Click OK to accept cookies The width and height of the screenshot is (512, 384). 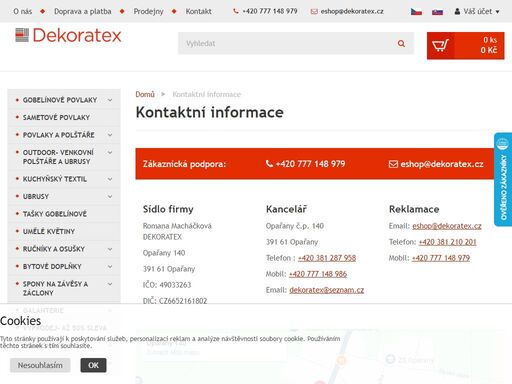point(93,365)
